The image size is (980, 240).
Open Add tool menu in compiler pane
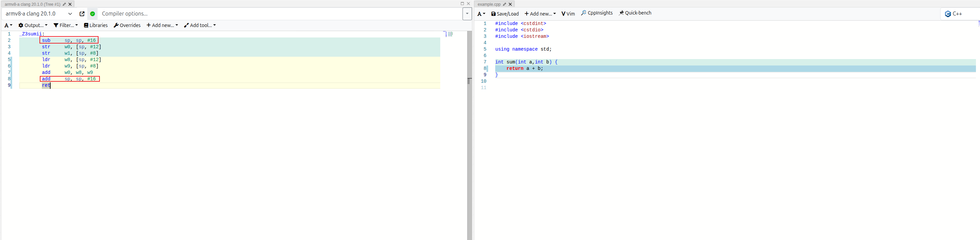tap(200, 25)
